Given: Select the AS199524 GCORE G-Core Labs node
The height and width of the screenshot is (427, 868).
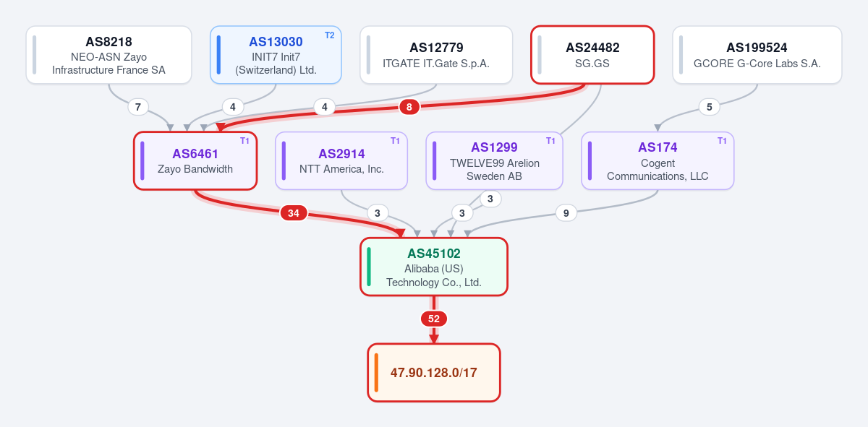Looking at the screenshot, I should pyautogui.click(x=757, y=55).
